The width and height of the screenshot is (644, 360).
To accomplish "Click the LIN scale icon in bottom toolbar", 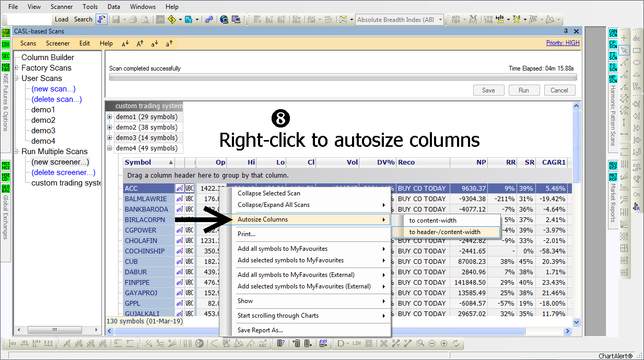I will click(x=357, y=343).
